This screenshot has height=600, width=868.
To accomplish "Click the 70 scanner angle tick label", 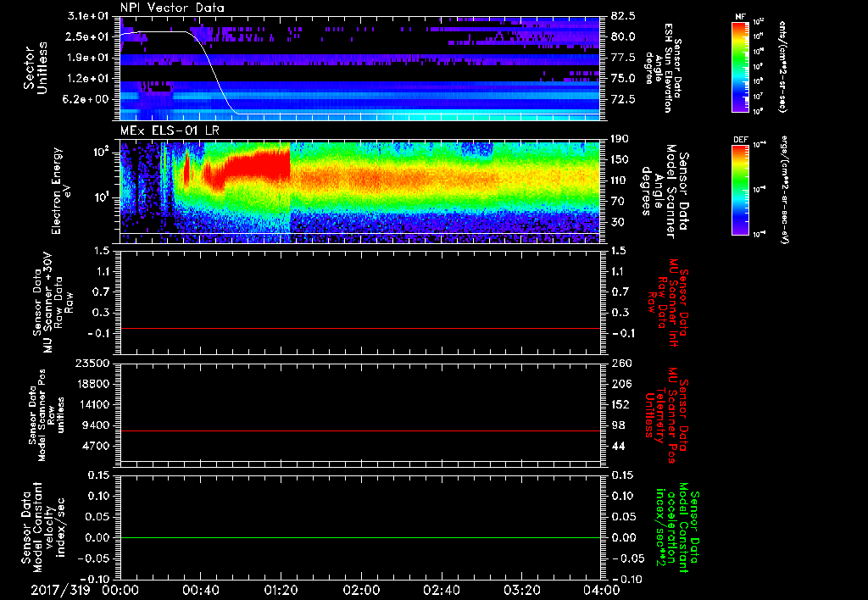I will [617, 202].
